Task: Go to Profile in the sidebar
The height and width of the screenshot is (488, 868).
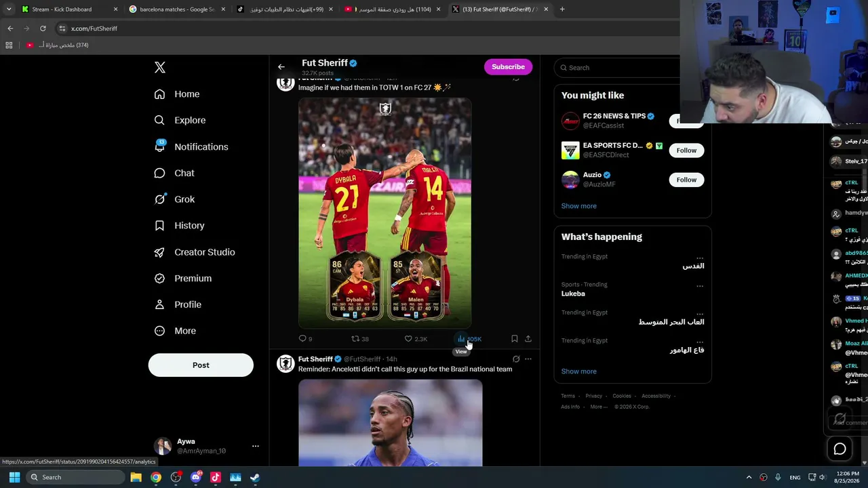Action: (178, 305)
